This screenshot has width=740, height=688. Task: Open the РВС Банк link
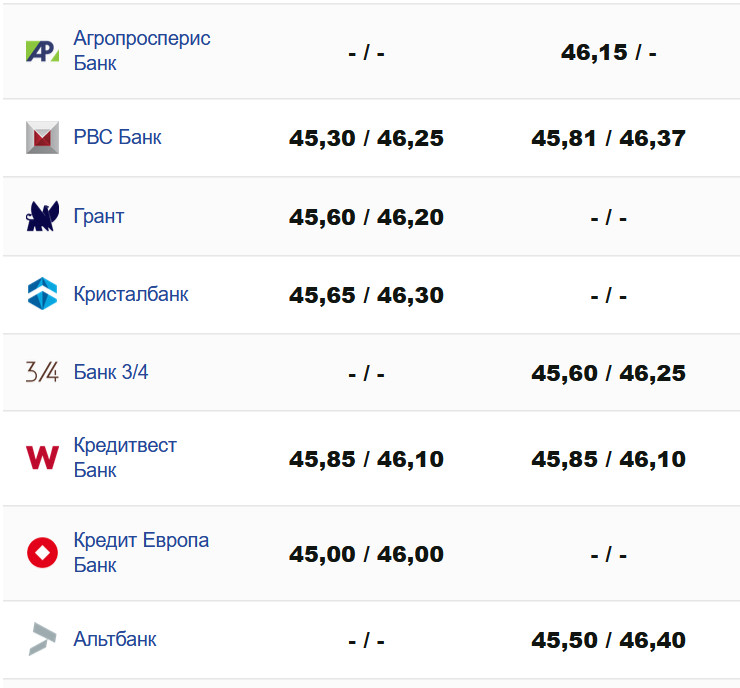(117, 137)
